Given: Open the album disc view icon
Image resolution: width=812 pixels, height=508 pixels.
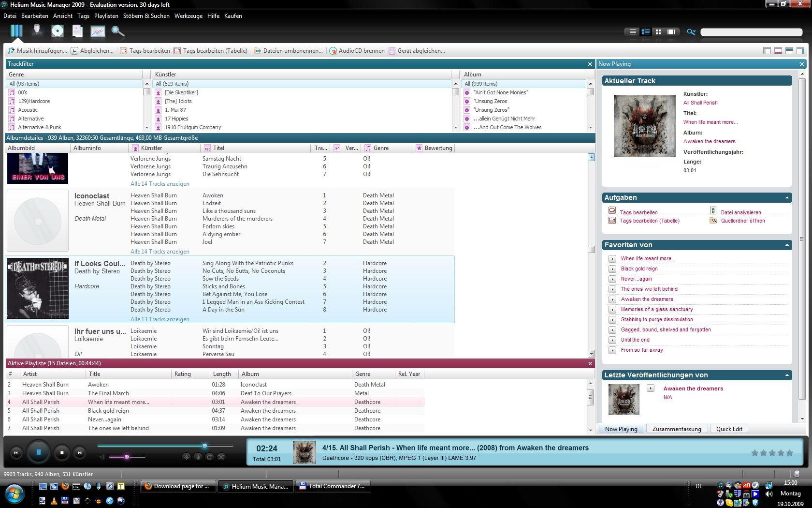Looking at the screenshot, I should (x=58, y=31).
